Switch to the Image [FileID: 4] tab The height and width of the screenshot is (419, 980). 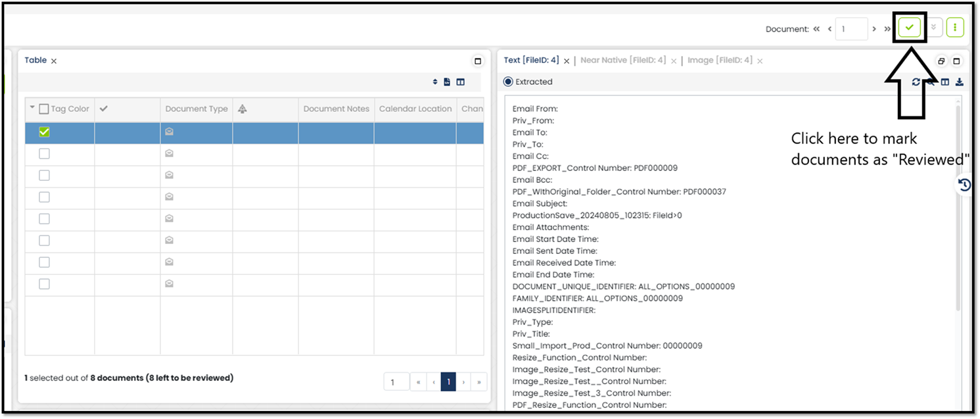(x=720, y=60)
